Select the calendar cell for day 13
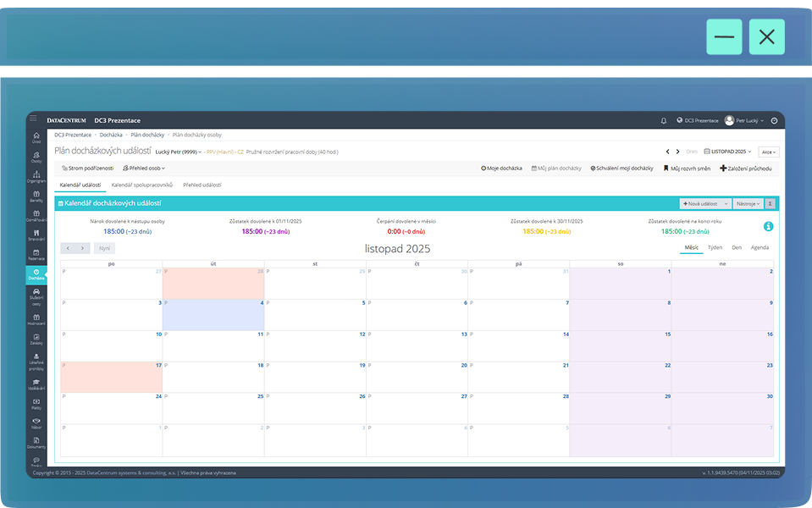This screenshot has width=812, height=508. [x=417, y=346]
